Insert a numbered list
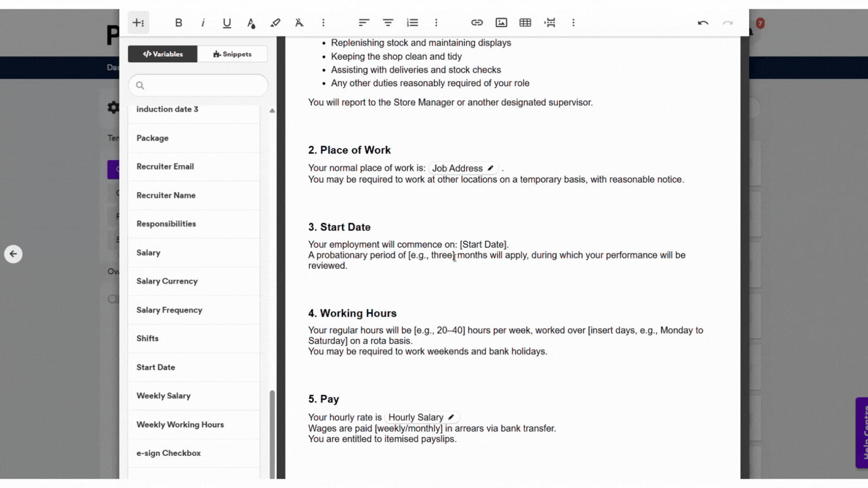This screenshot has height=488, width=868. click(412, 23)
